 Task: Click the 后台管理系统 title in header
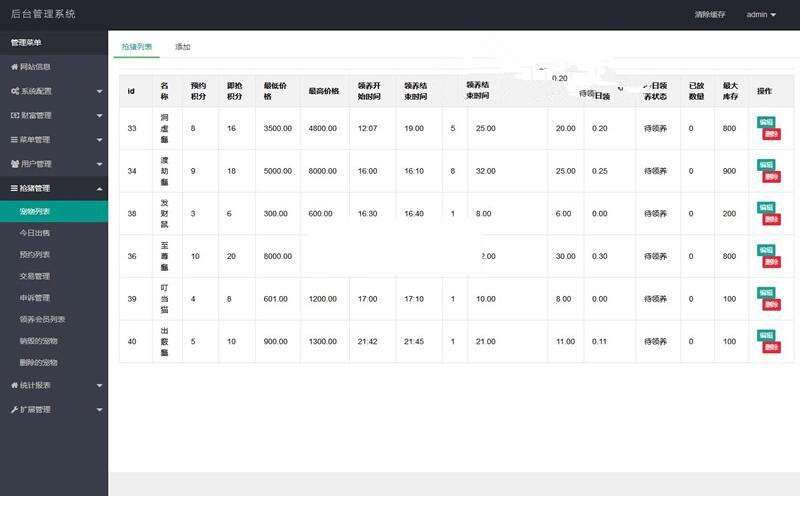point(43,14)
